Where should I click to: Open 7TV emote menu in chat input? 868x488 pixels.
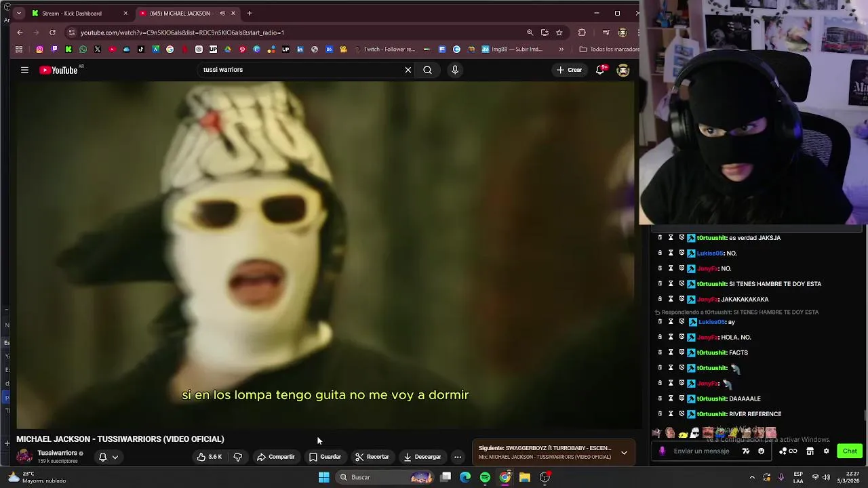[746, 451]
